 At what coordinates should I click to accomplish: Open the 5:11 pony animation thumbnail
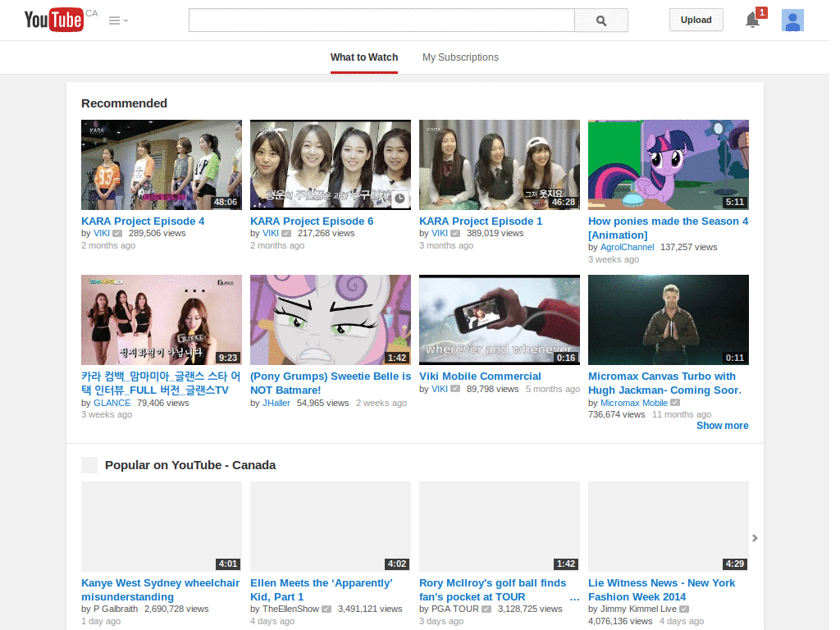(668, 164)
